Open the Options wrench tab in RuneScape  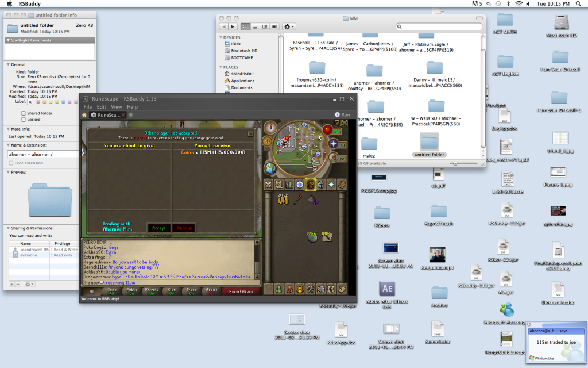310,289
